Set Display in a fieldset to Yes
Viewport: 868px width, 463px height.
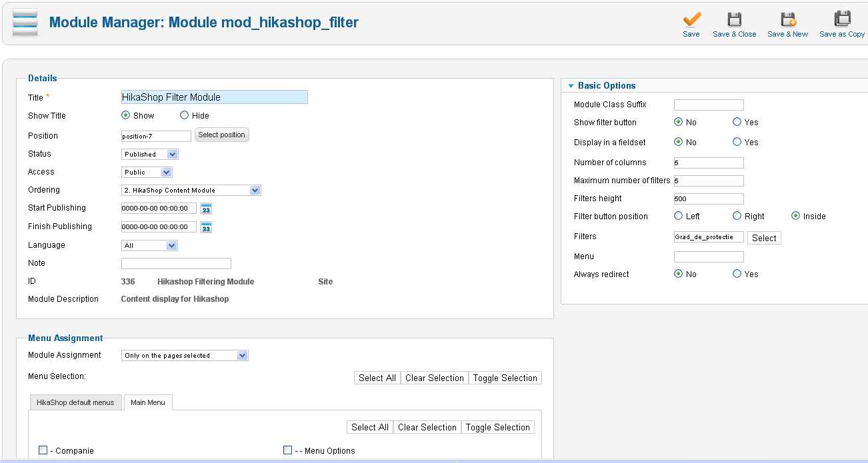point(737,142)
